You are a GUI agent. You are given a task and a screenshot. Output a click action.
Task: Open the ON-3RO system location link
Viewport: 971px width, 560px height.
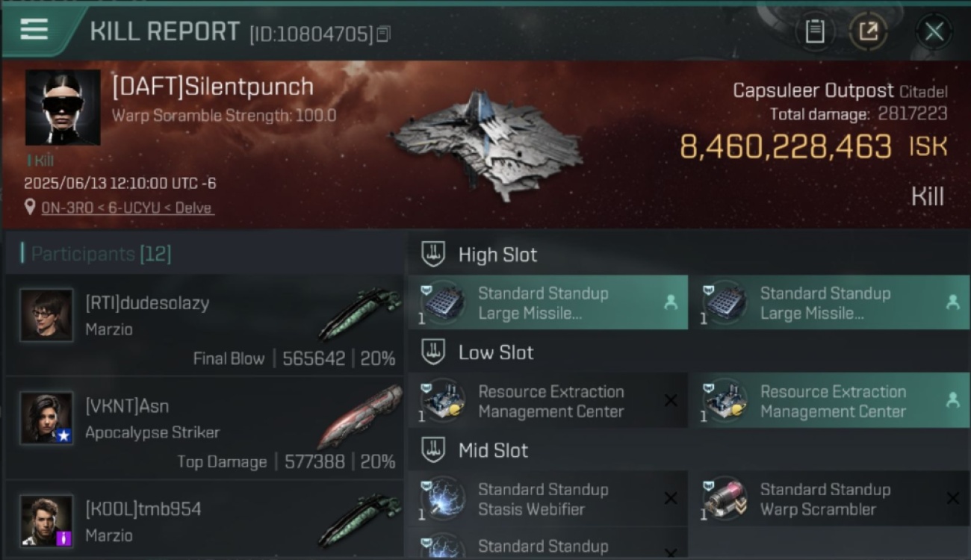128,208
